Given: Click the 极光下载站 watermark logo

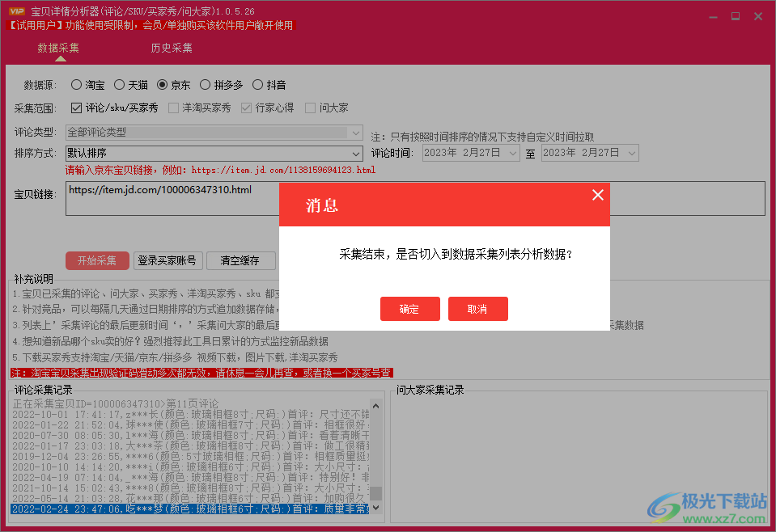Looking at the screenshot, I should pyautogui.click(x=702, y=505).
